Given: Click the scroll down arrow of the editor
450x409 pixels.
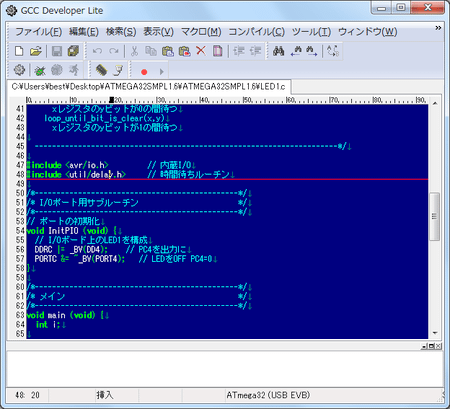Looking at the screenshot, I should pos(435,333).
